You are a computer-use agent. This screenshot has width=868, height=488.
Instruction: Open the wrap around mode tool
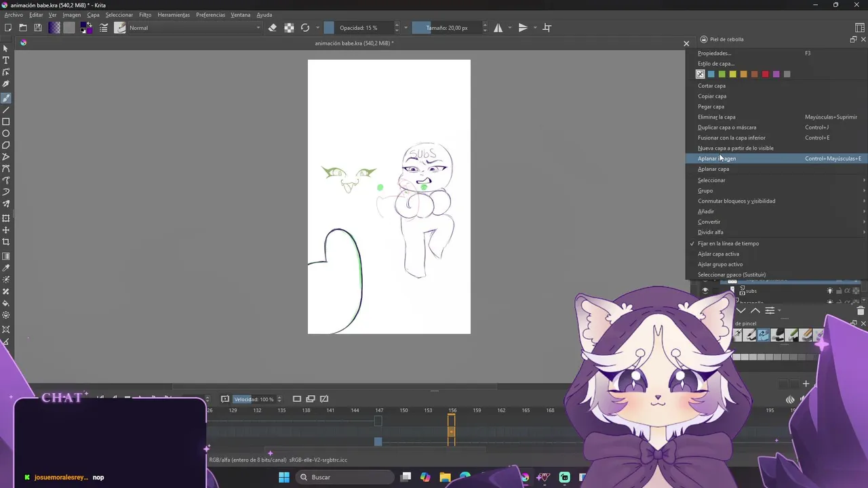547,28
